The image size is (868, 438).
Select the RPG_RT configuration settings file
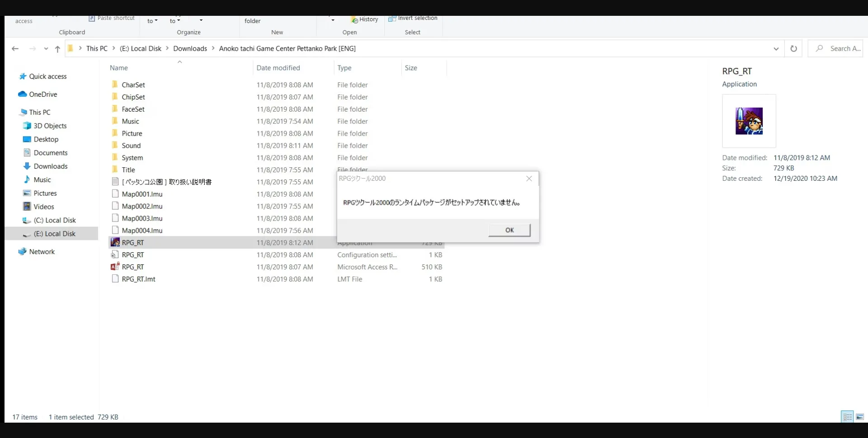point(133,255)
